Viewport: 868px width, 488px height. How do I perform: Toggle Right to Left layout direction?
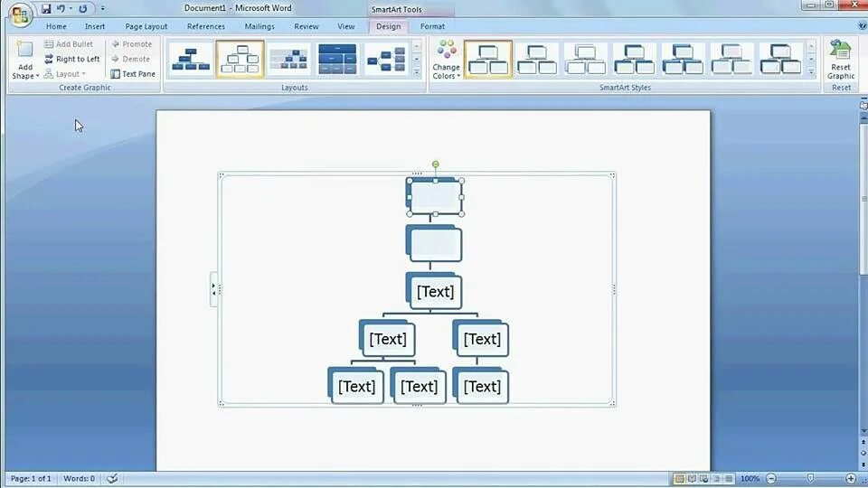pyautogui.click(x=72, y=59)
